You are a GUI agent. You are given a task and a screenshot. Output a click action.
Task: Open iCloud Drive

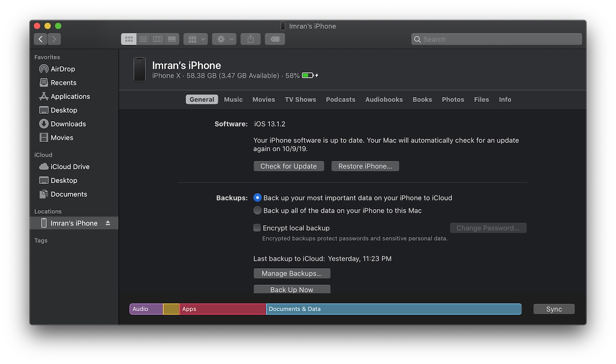click(x=68, y=166)
